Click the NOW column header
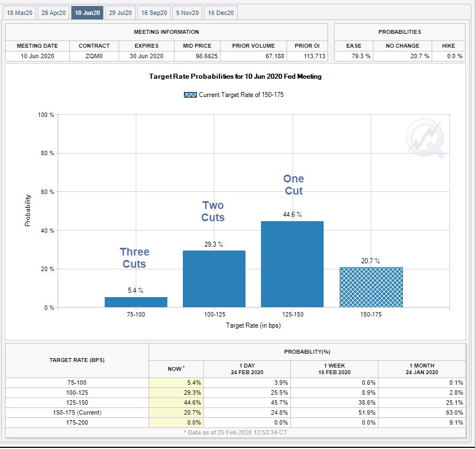The image size is (476, 449). click(176, 369)
